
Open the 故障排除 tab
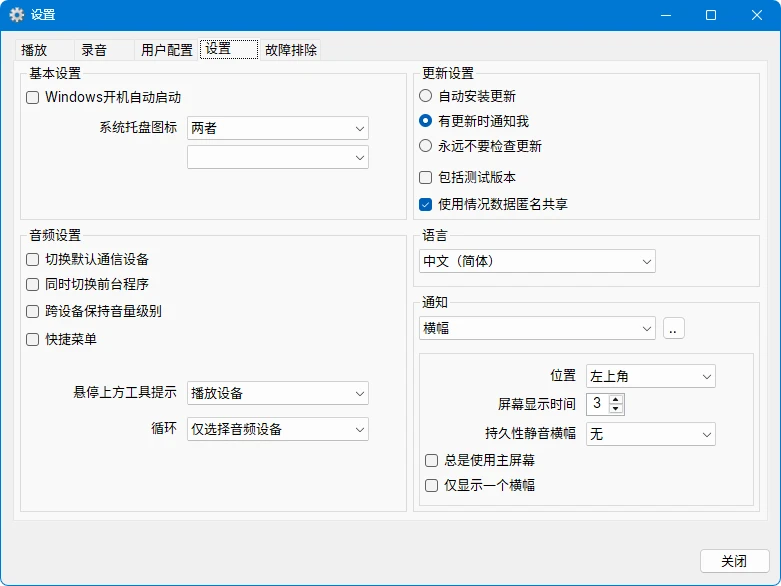(x=290, y=50)
